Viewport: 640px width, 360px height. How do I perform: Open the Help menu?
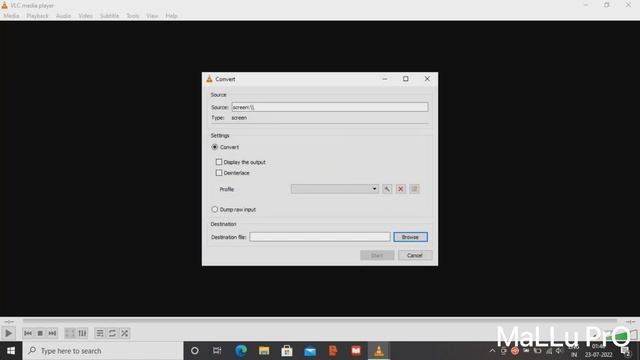[x=171, y=16]
